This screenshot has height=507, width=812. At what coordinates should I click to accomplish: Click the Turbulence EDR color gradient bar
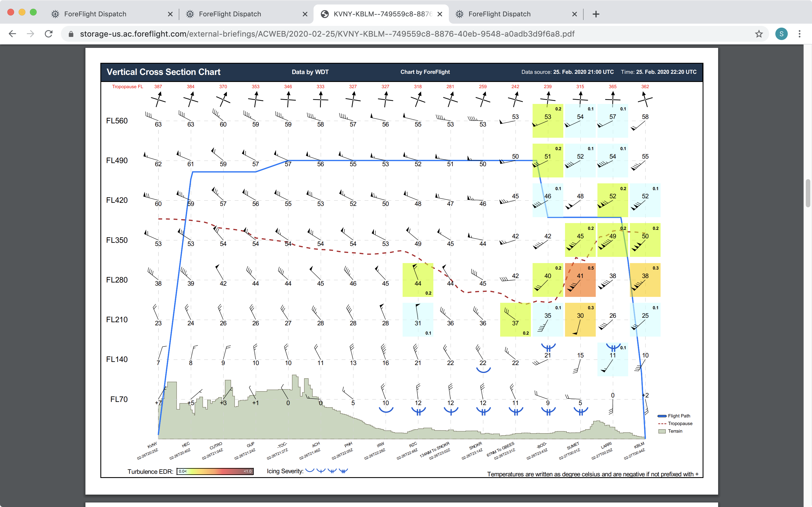click(x=215, y=471)
